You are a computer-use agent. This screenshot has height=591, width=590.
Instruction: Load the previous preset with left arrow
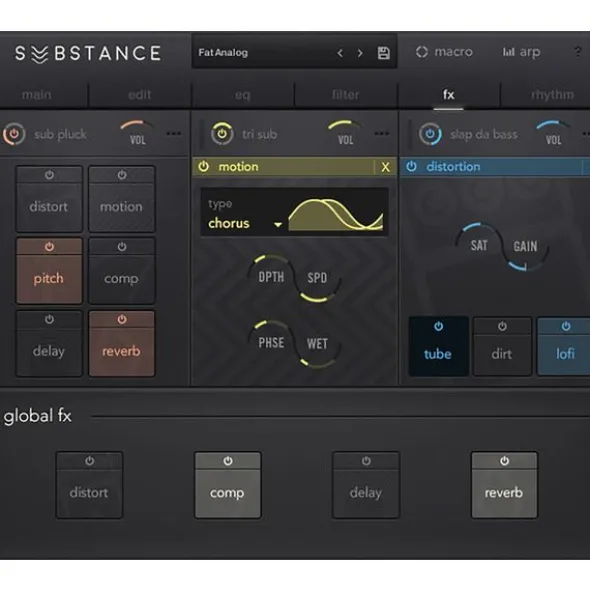click(340, 53)
